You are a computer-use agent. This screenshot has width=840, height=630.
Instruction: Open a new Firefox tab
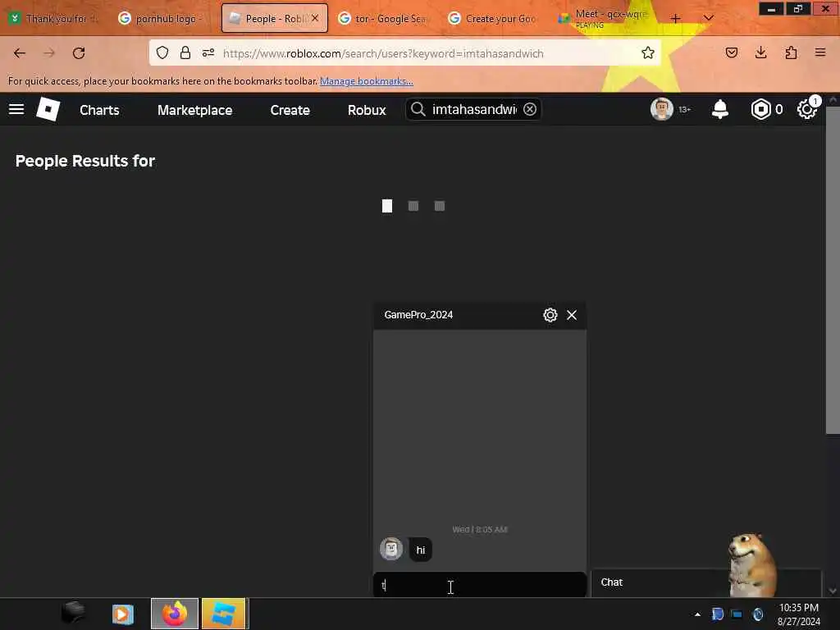pos(676,19)
